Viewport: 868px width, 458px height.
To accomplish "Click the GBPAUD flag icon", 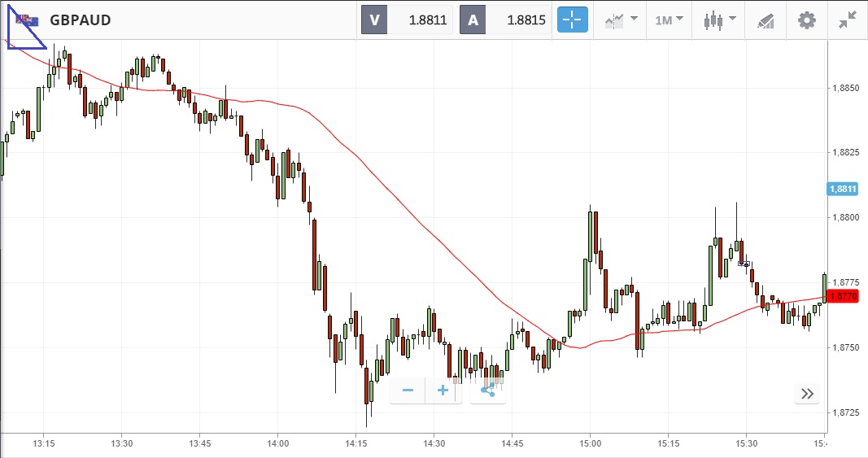I will tap(27, 20).
